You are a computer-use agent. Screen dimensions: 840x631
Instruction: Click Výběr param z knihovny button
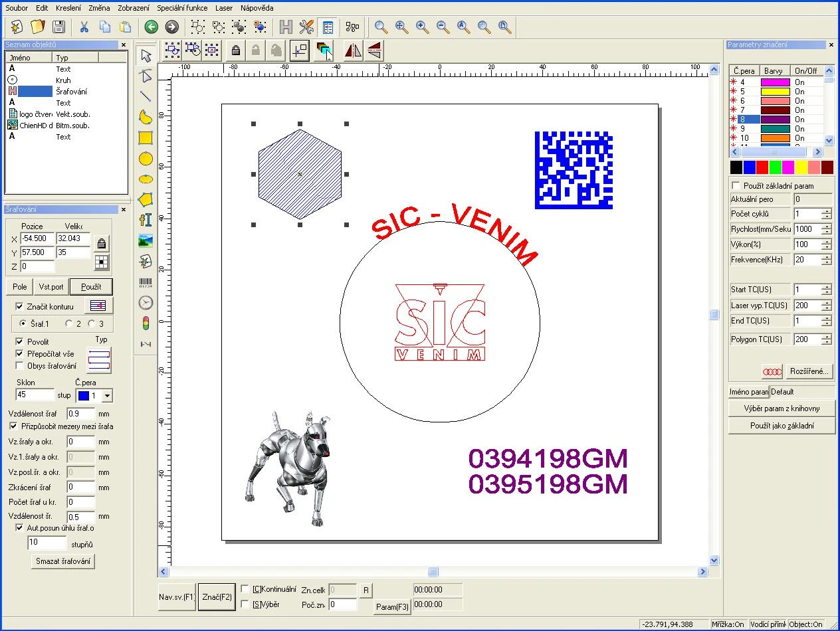tap(782, 408)
